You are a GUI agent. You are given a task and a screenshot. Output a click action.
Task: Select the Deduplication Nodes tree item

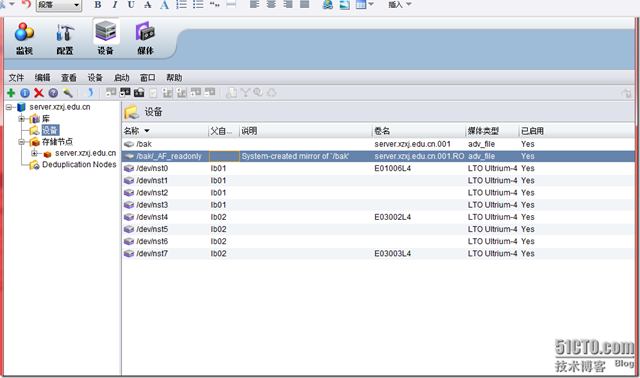(79, 165)
